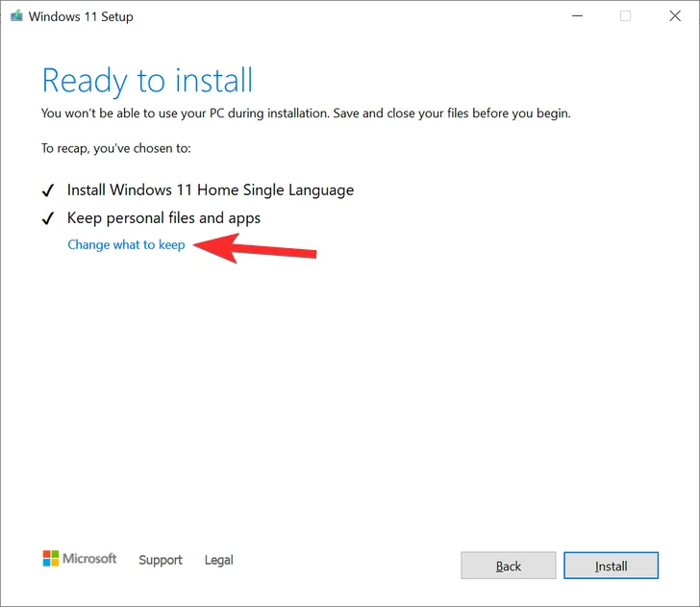Minimize the Windows 11 Setup window
This screenshot has height=607, width=700.
[577, 16]
